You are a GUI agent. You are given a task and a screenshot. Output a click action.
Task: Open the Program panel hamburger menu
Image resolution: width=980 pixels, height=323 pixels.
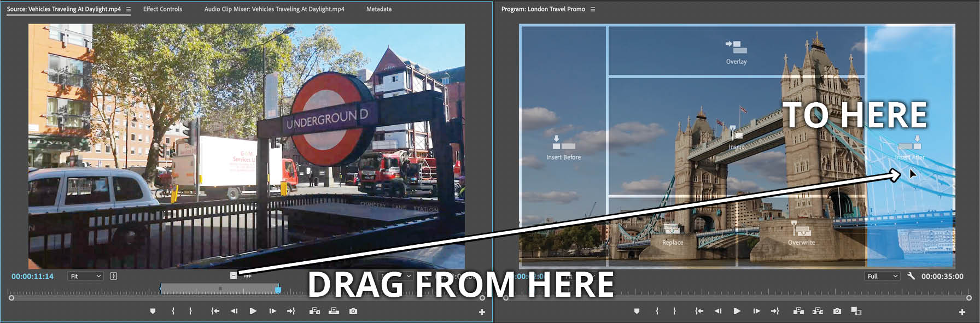tap(593, 9)
